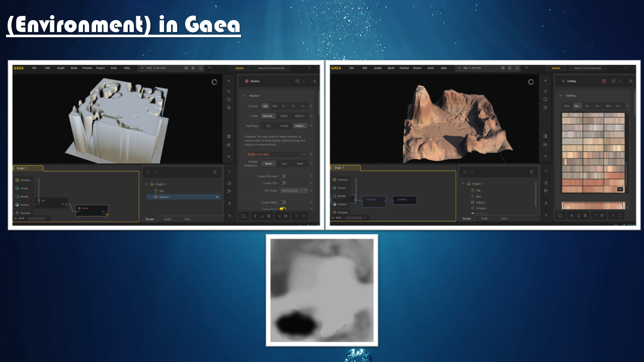Click the undo arrow in SatMap window

(526, 68)
